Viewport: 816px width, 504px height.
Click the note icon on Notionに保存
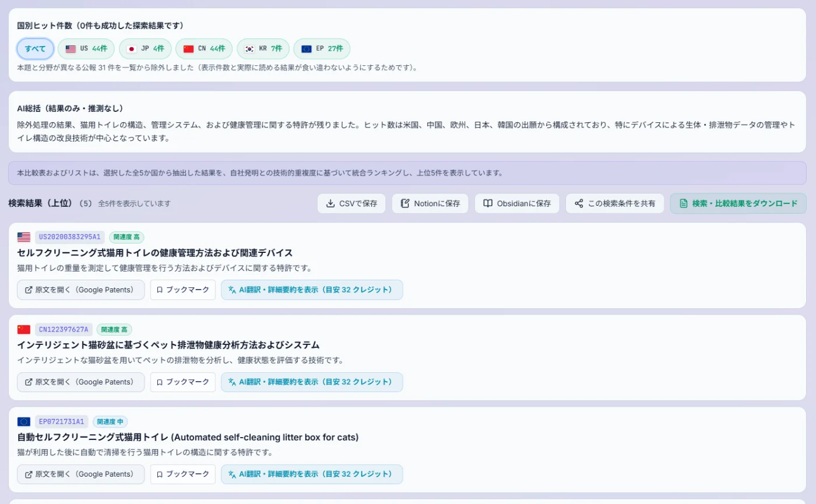405,203
